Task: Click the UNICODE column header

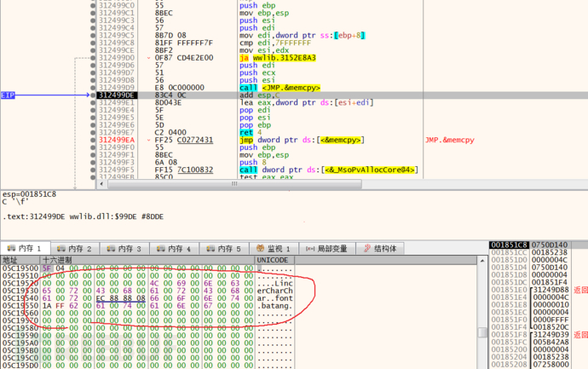Action: tap(273, 259)
